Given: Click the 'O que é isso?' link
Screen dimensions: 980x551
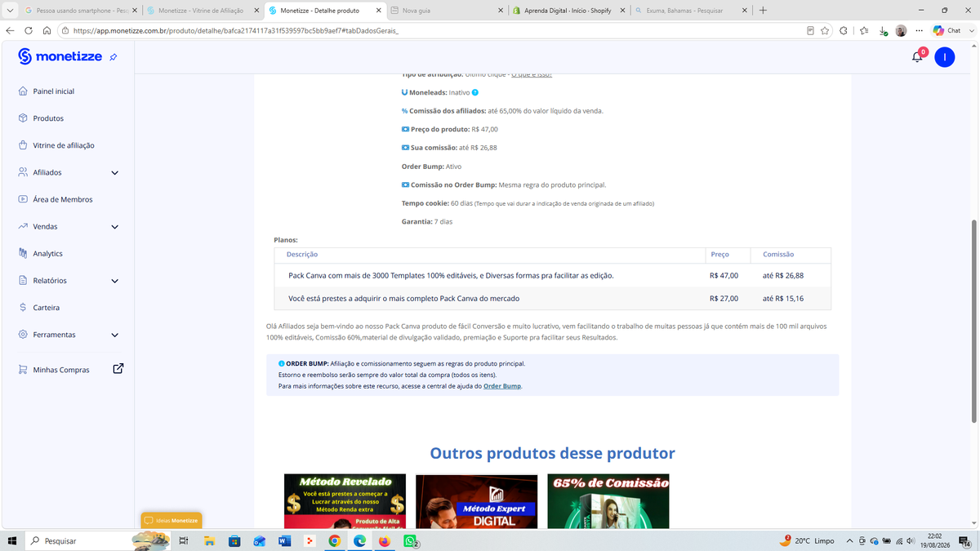Looking at the screenshot, I should [x=532, y=74].
